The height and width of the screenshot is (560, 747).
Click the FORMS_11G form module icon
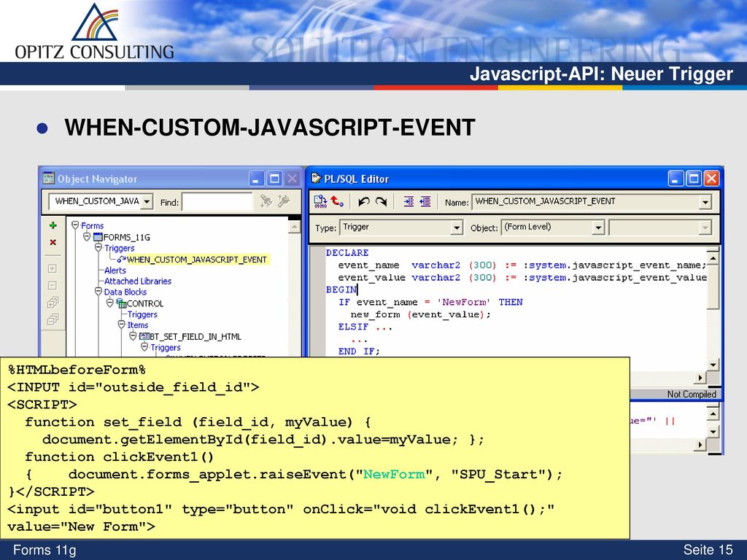coord(98,237)
